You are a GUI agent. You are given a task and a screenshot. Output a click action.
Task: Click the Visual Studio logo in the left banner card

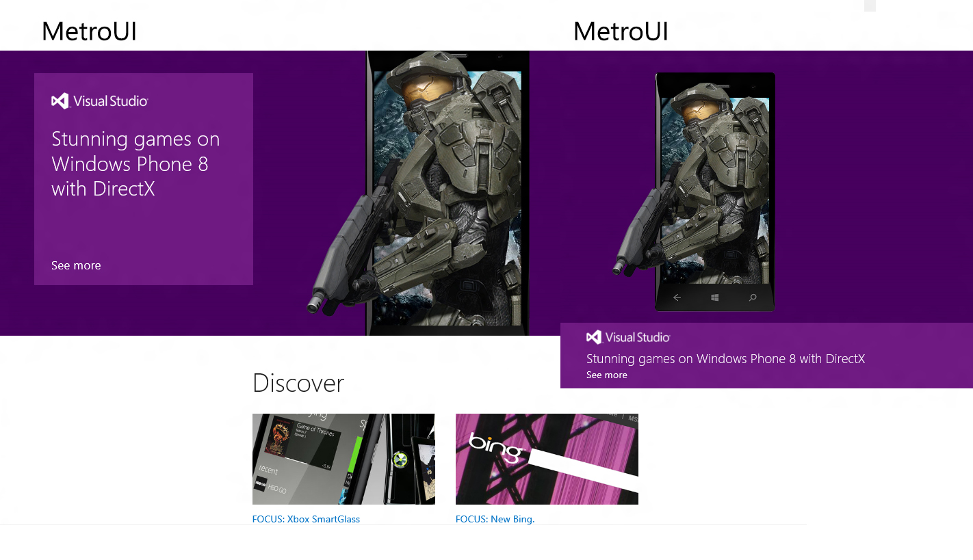coord(100,101)
